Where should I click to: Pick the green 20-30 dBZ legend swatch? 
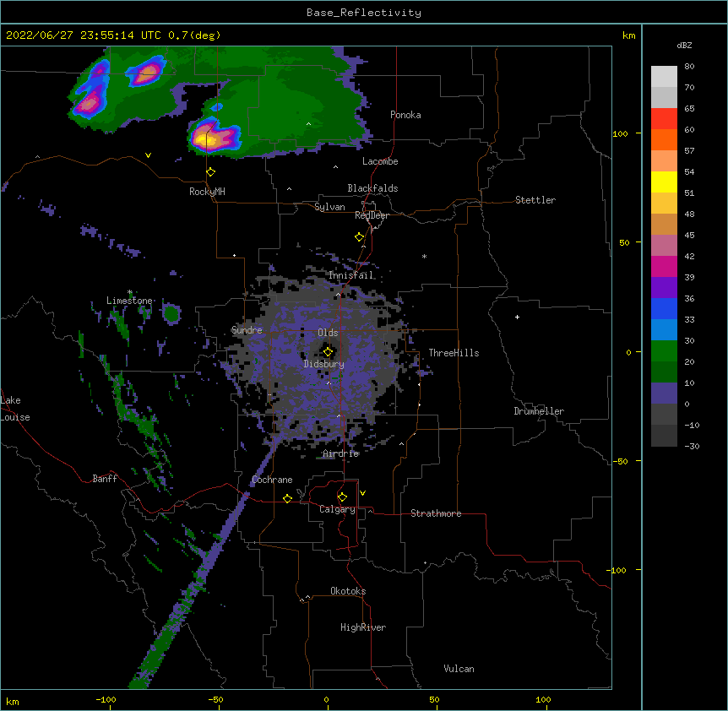(664, 351)
